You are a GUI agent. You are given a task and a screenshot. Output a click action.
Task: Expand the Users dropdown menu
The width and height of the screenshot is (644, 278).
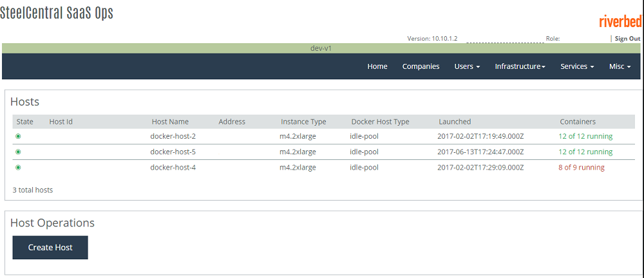[467, 66]
